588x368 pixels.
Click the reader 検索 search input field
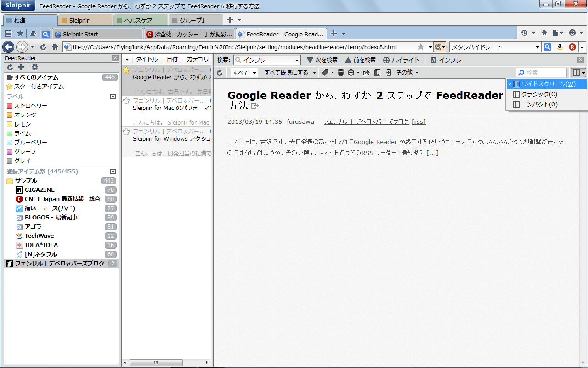click(x=541, y=73)
